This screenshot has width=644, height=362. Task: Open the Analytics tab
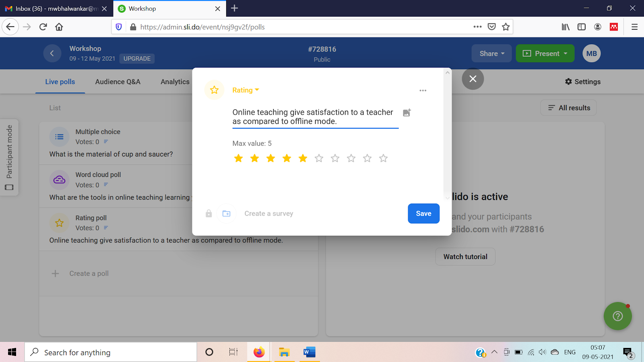click(175, 82)
